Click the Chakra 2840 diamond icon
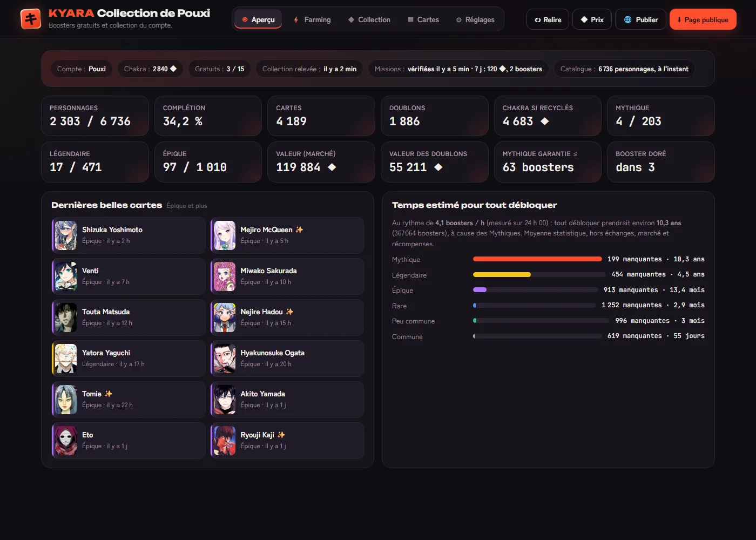756x540 pixels. click(173, 69)
